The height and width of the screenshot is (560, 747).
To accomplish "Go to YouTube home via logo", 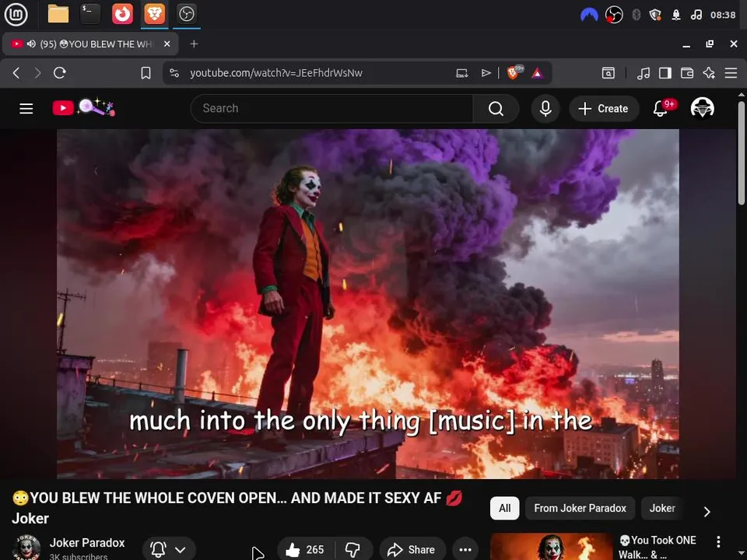I will point(83,107).
